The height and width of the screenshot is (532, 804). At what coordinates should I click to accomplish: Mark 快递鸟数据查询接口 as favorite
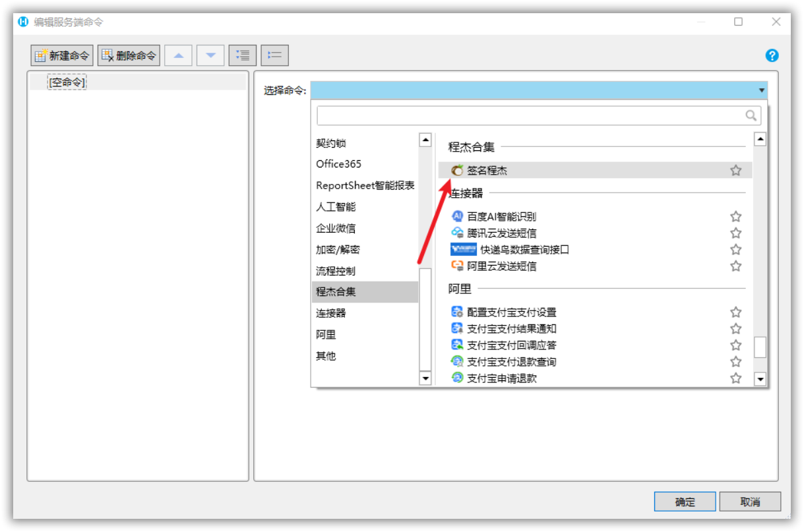[x=736, y=249]
